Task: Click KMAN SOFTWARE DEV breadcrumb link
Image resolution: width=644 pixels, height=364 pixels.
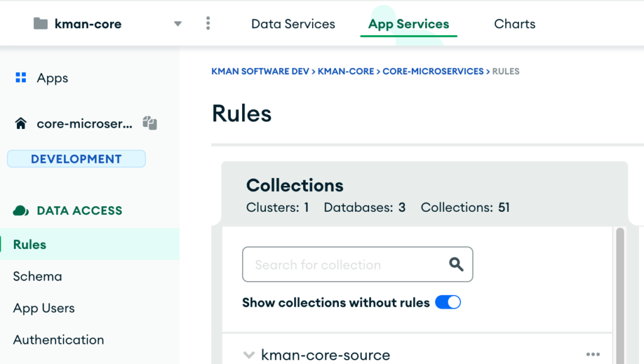Action: pos(260,71)
